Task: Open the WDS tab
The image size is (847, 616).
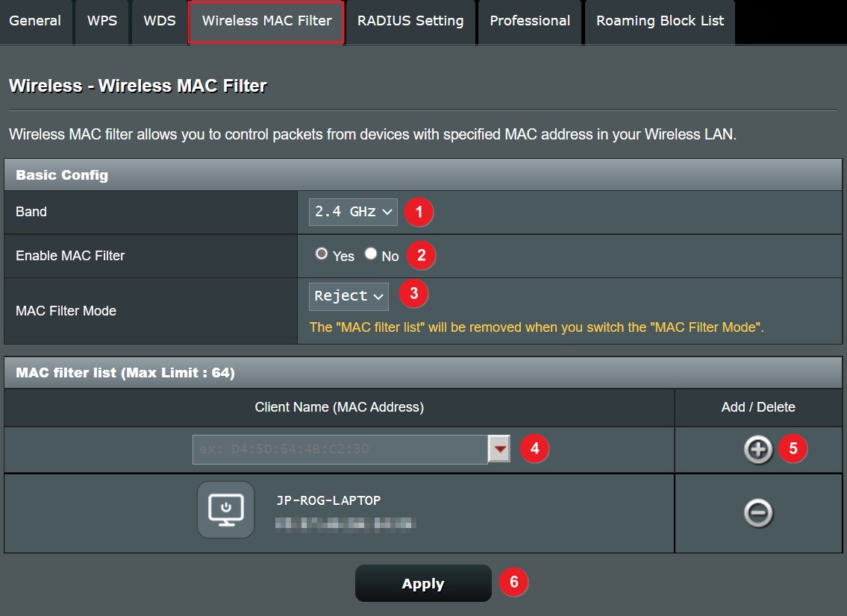Action: 160,21
